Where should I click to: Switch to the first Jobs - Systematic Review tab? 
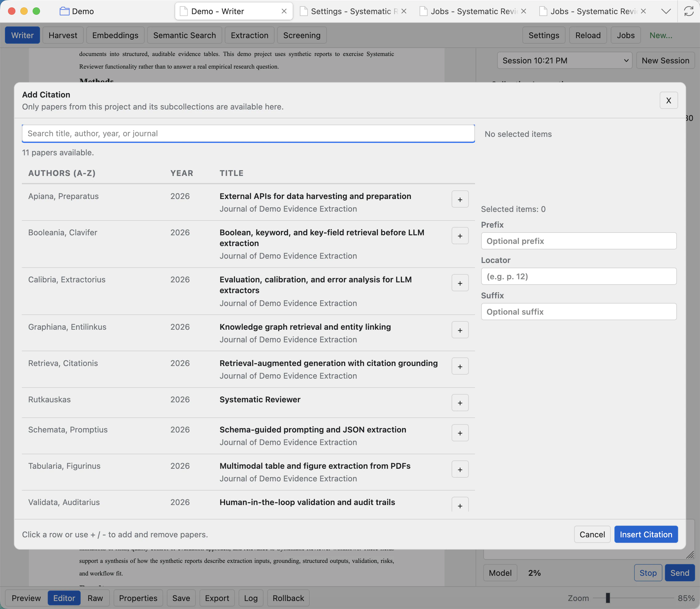pyautogui.click(x=473, y=11)
